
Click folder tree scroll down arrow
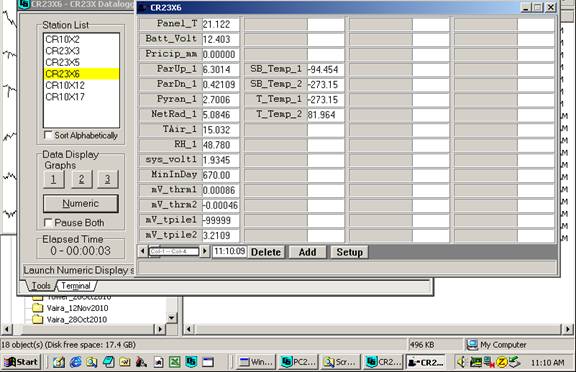pos(172,318)
